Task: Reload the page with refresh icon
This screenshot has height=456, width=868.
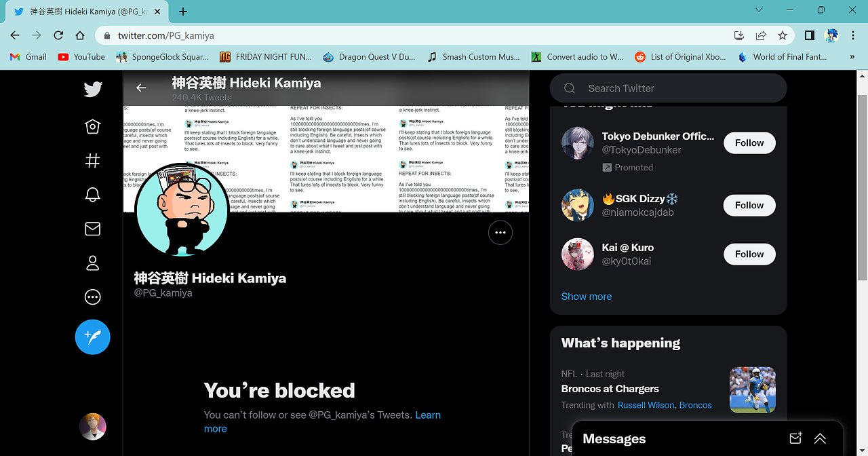Action: pyautogui.click(x=58, y=35)
